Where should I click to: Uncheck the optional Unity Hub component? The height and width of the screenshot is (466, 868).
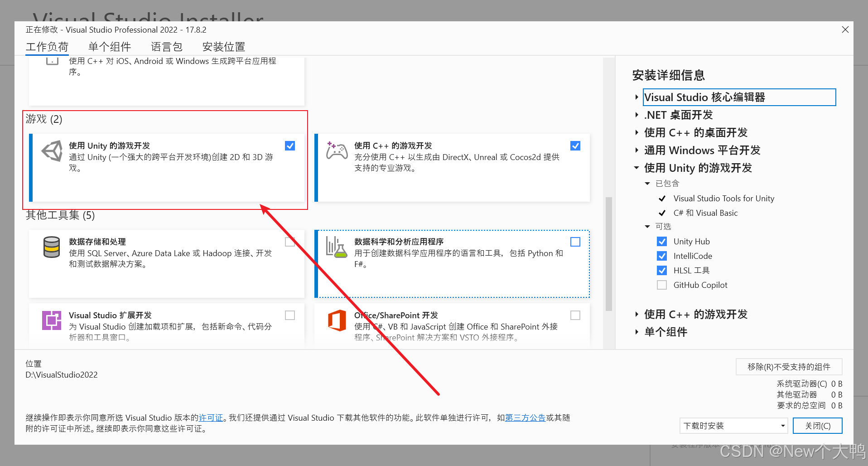coord(662,241)
